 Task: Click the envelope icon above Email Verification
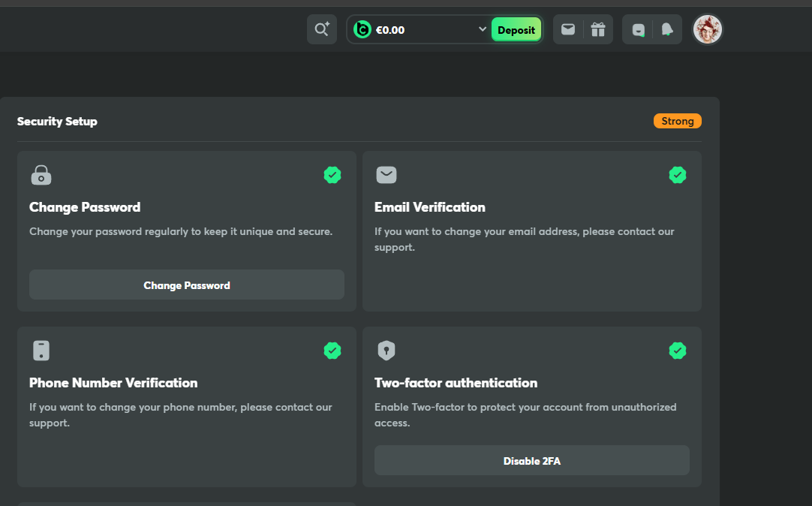point(386,175)
